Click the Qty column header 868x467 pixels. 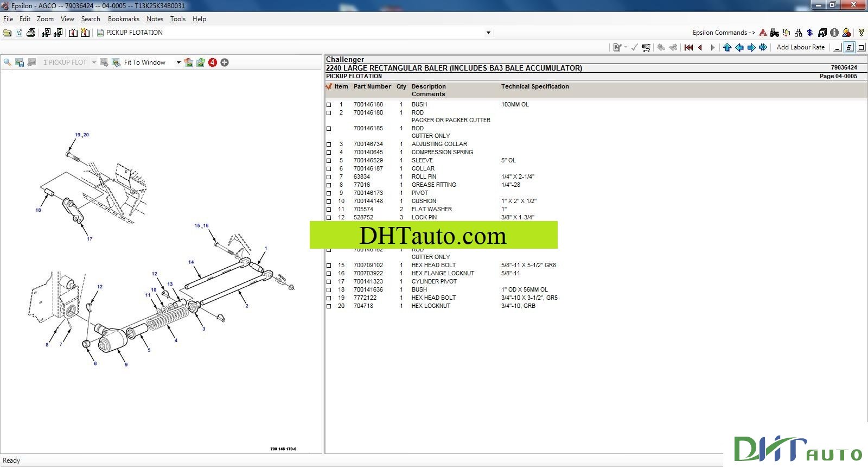(401, 86)
